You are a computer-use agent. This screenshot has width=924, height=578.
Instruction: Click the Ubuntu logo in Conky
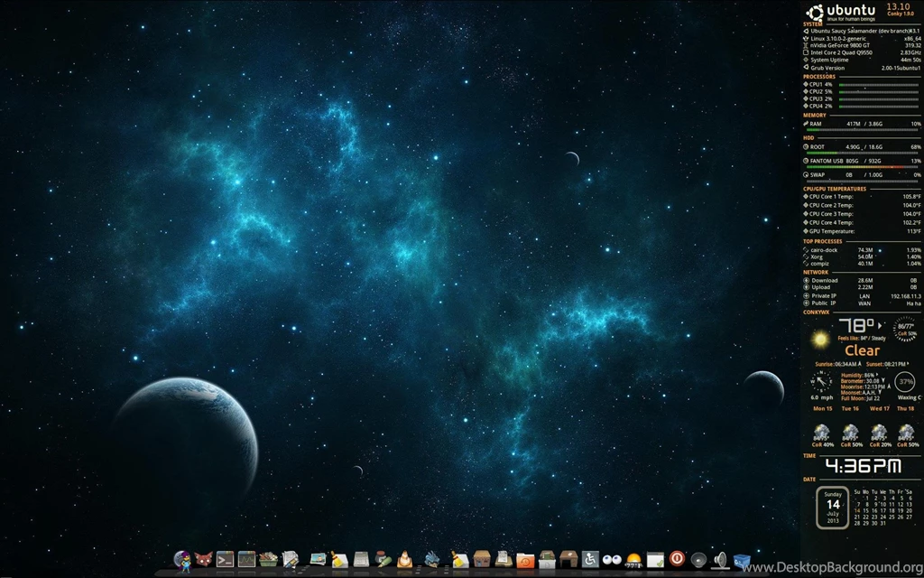(x=815, y=13)
